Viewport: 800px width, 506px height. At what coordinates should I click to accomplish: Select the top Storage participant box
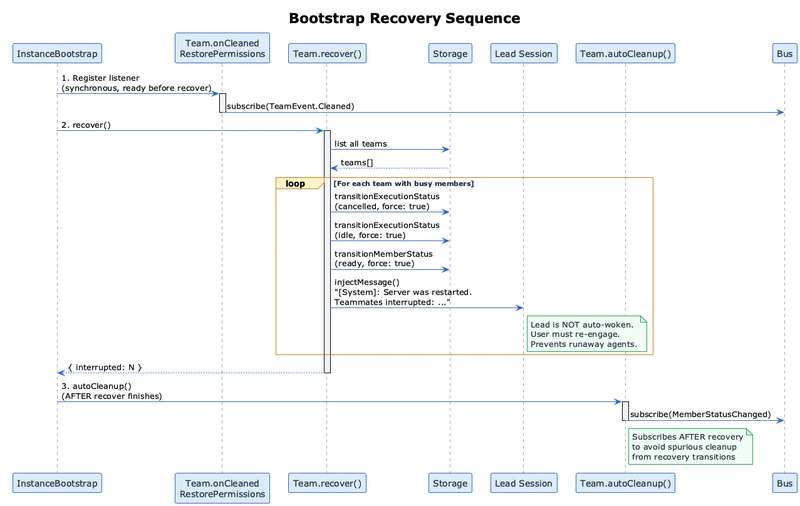[x=449, y=53]
